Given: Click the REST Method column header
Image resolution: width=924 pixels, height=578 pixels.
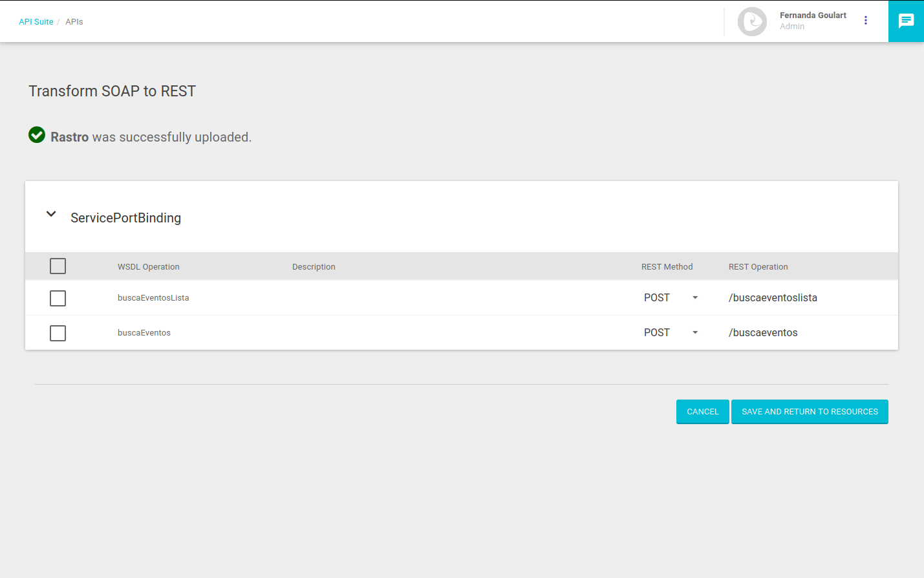Looking at the screenshot, I should (667, 267).
